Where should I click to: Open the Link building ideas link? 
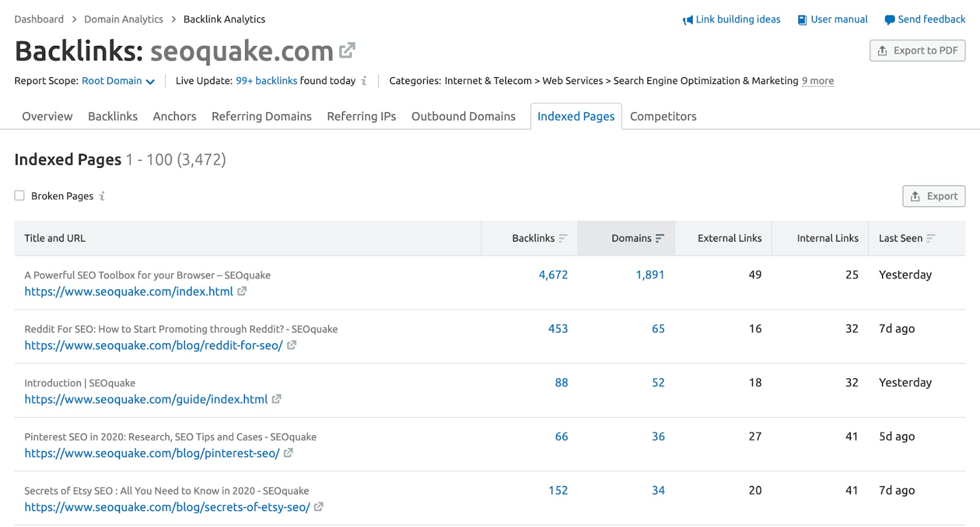coord(738,19)
